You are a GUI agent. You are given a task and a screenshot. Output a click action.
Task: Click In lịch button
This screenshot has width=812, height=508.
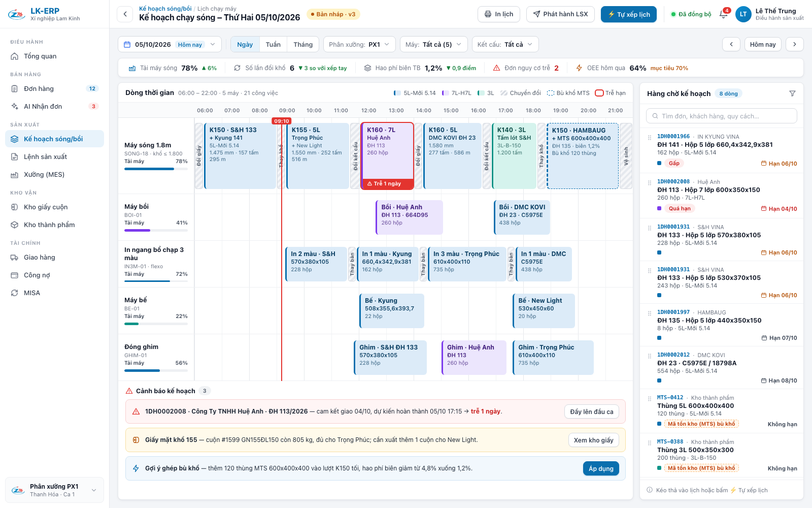(499, 14)
